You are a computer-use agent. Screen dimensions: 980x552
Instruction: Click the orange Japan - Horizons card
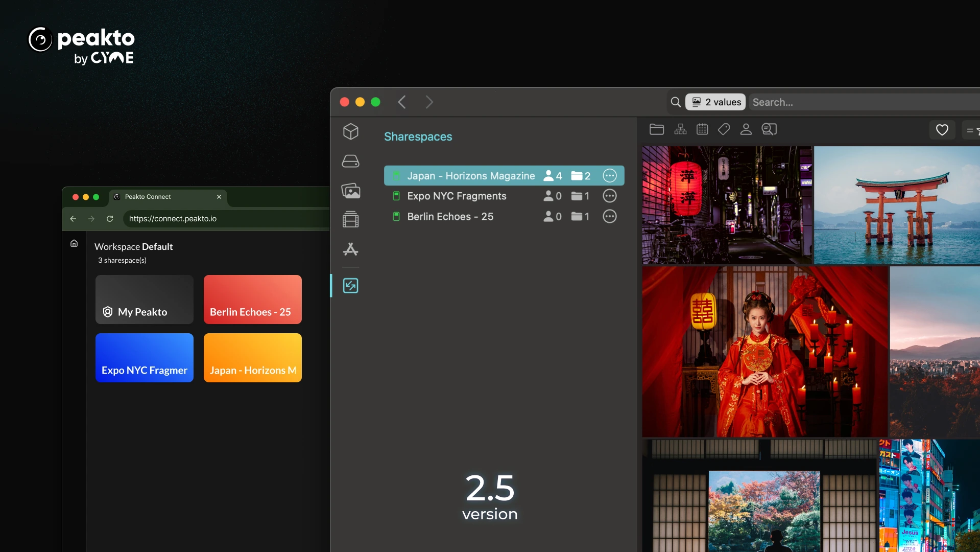pyautogui.click(x=252, y=358)
